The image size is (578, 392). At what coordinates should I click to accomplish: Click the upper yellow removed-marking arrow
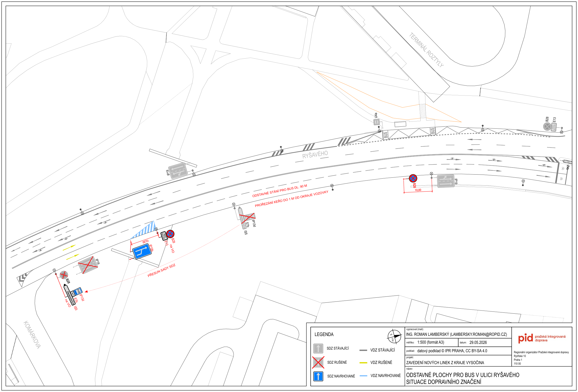69,248
